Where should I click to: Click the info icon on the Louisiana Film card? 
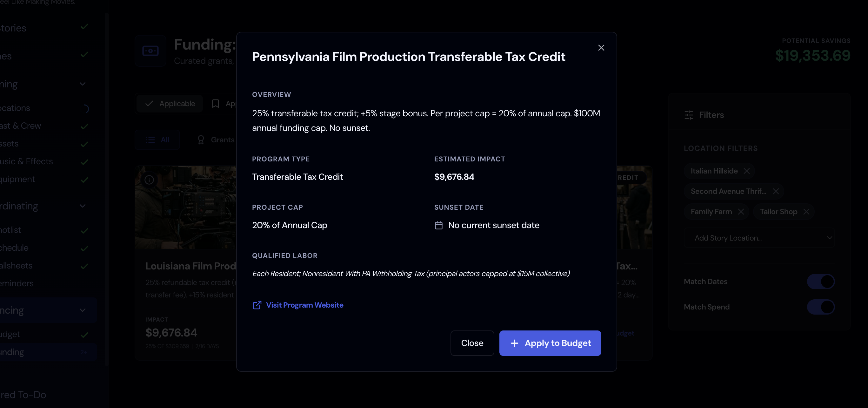149,180
